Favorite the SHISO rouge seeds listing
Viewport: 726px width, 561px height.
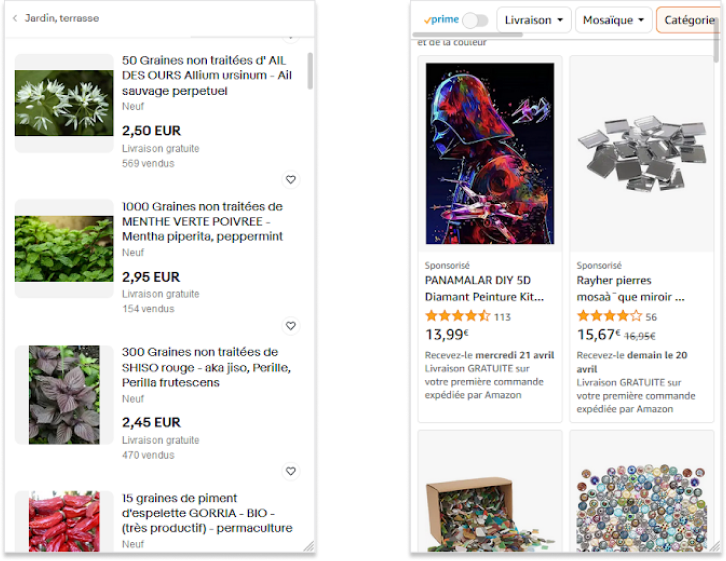pos(291,471)
